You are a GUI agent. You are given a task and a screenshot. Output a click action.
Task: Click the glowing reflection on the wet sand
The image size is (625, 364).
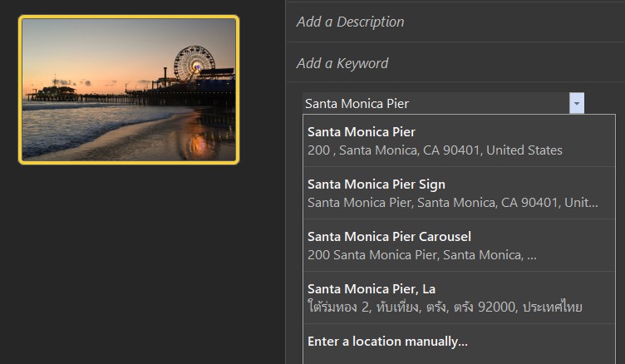coord(199,143)
